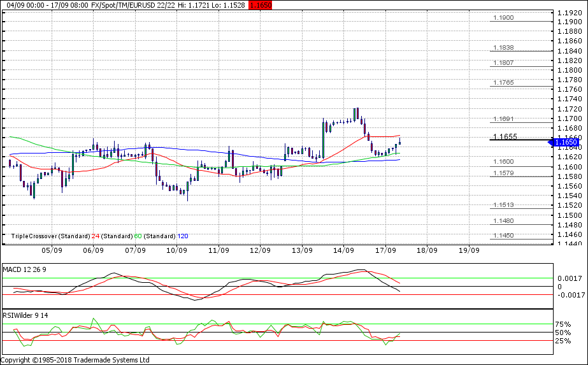588x365 pixels.
Task: Click the -0.0017 MACD scale value
Action: point(571,295)
